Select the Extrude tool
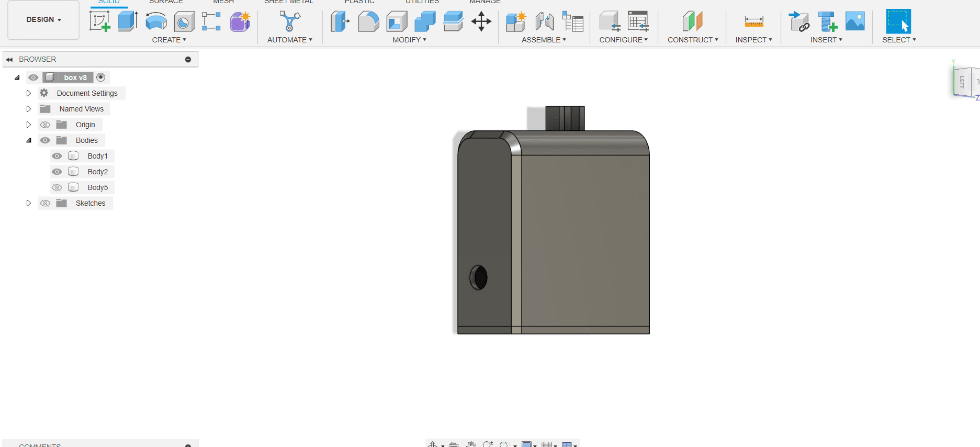 click(128, 21)
